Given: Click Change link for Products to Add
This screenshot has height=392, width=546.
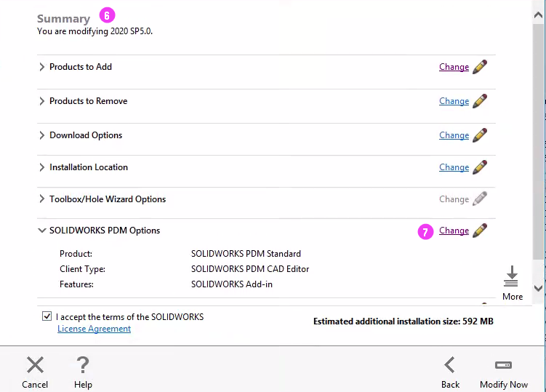Looking at the screenshot, I should click(x=454, y=67).
